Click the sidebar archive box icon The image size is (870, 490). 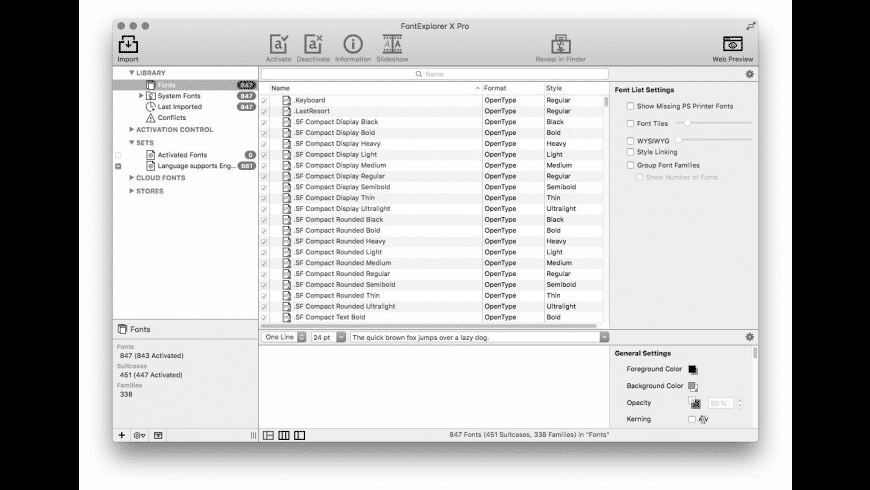point(158,436)
